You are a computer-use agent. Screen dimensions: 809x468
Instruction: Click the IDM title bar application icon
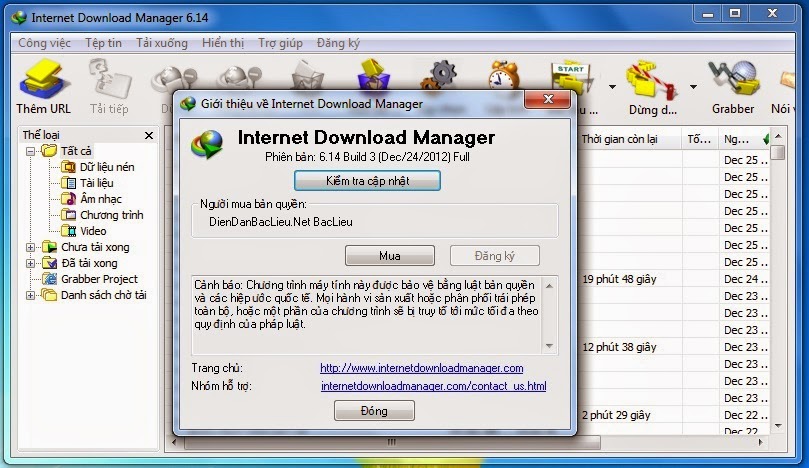[19, 18]
